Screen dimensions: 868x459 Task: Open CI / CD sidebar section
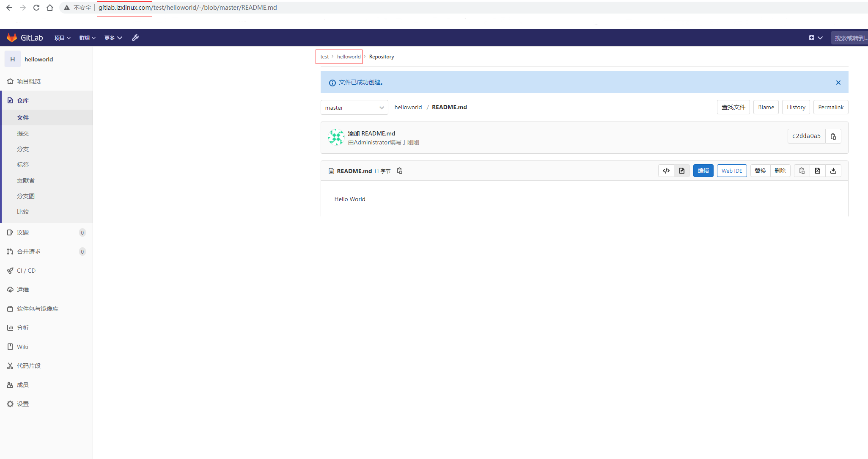point(26,271)
